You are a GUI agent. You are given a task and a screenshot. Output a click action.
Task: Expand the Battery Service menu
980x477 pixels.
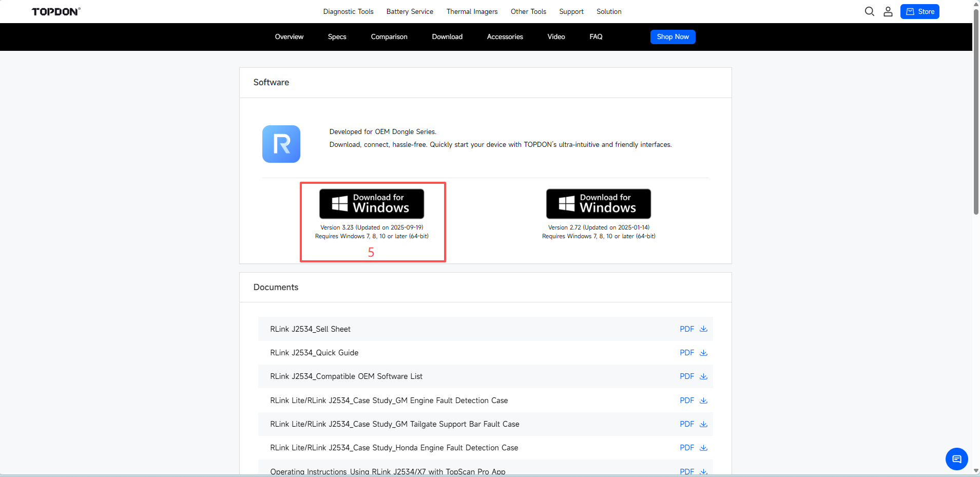tap(410, 11)
